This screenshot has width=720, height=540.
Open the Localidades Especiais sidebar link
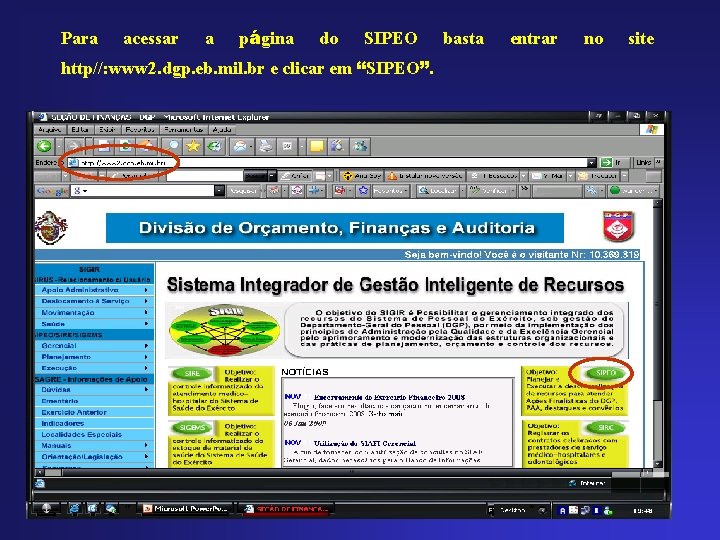click(82, 434)
